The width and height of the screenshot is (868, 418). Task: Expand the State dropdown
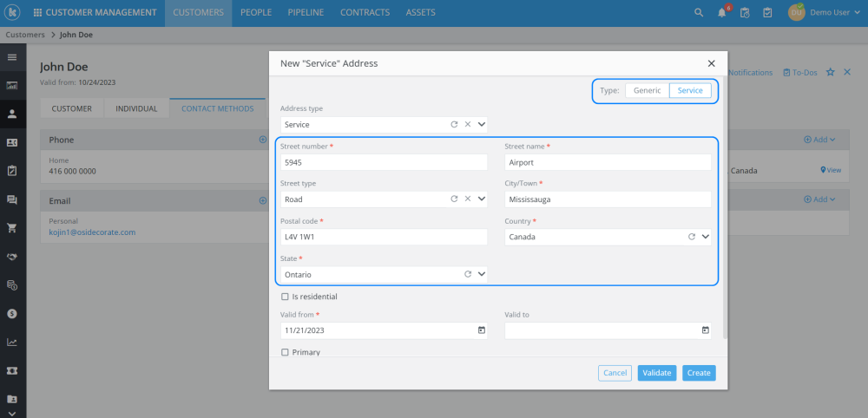tap(482, 274)
